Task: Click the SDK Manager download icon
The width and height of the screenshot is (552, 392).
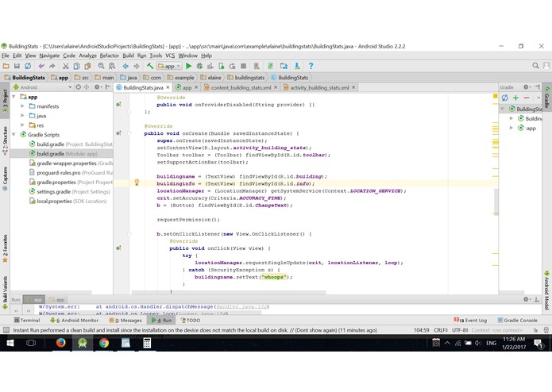Action: (x=297, y=66)
